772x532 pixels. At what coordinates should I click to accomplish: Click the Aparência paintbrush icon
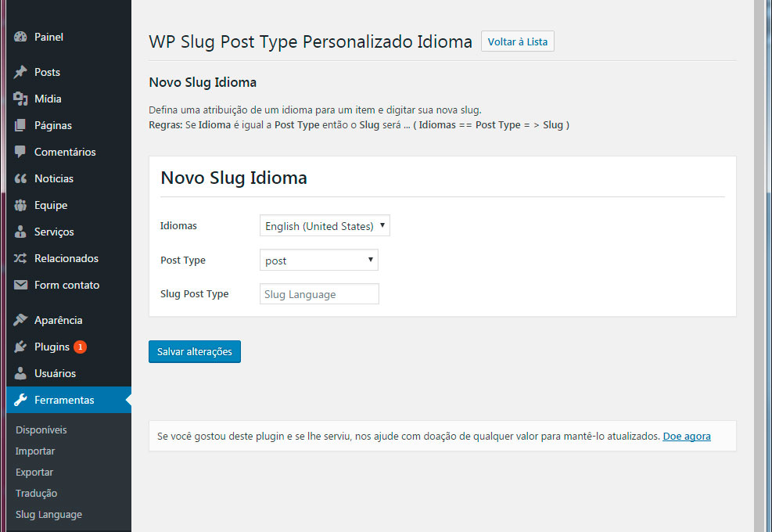point(21,320)
